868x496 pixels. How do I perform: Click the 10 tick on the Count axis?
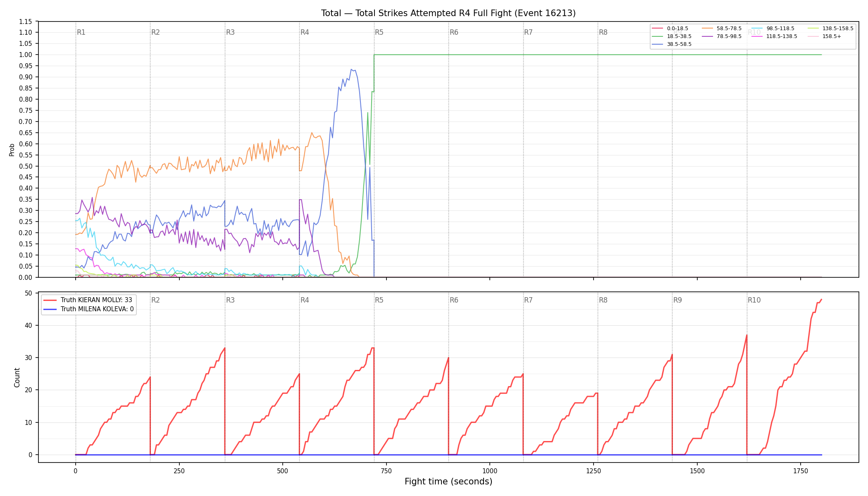[29, 422]
